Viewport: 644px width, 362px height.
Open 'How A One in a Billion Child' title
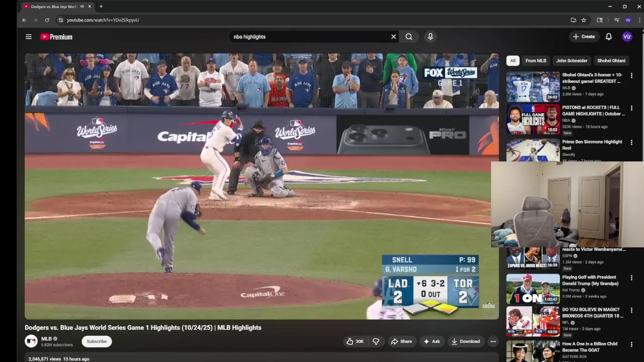[590, 347]
